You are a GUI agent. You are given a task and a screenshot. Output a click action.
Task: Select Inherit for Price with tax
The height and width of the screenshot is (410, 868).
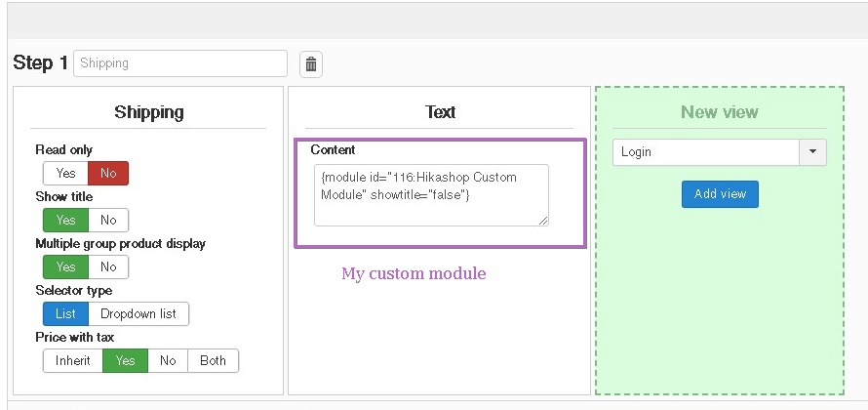click(x=73, y=361)
